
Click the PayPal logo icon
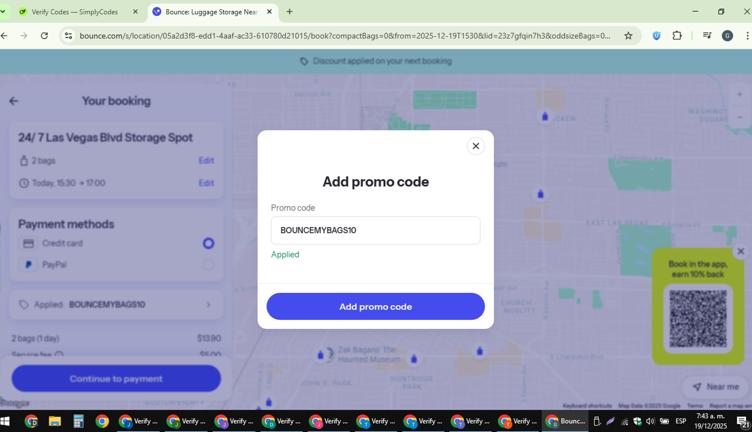(x=28, y=265)
